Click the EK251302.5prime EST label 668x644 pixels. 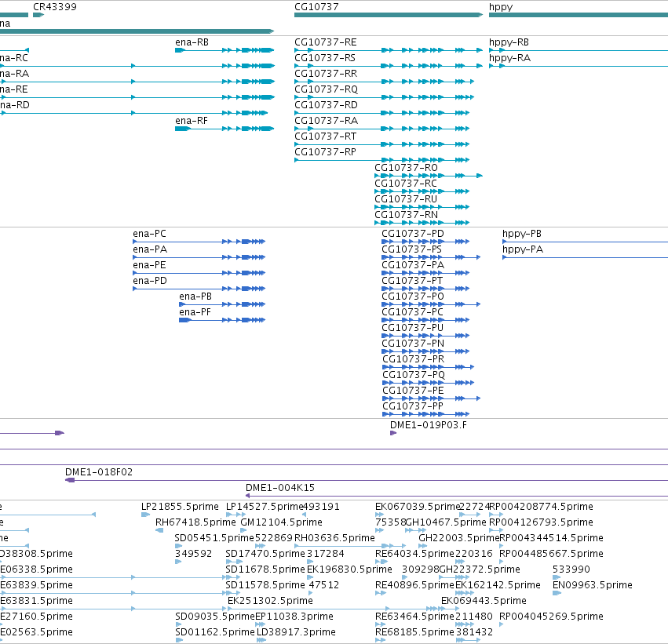tap(270, 601)
